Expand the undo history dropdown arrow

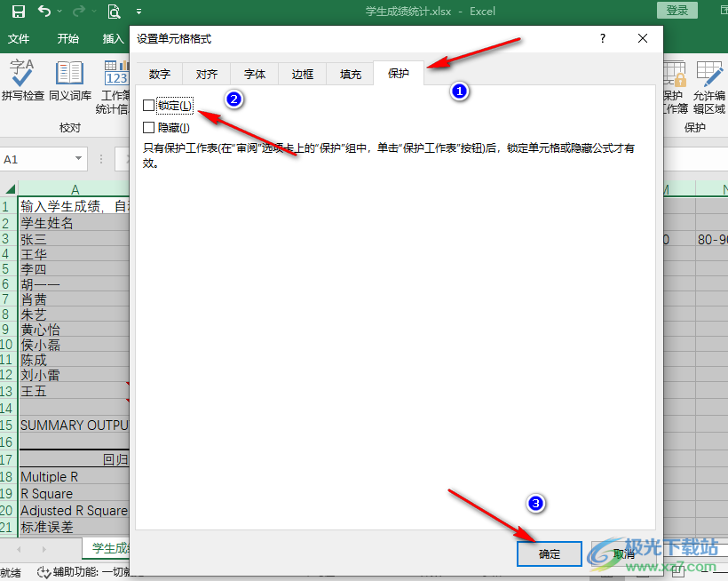pos(59,12)
